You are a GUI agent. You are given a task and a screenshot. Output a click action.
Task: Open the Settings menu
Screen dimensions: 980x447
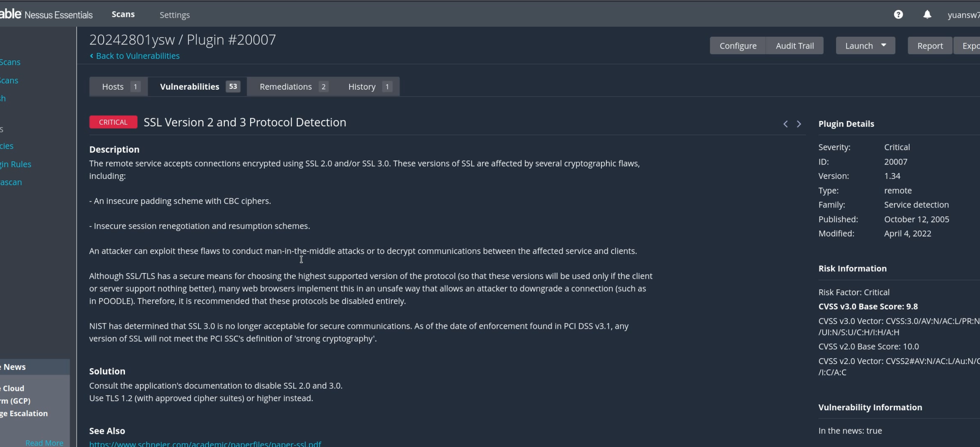(174, 15)
